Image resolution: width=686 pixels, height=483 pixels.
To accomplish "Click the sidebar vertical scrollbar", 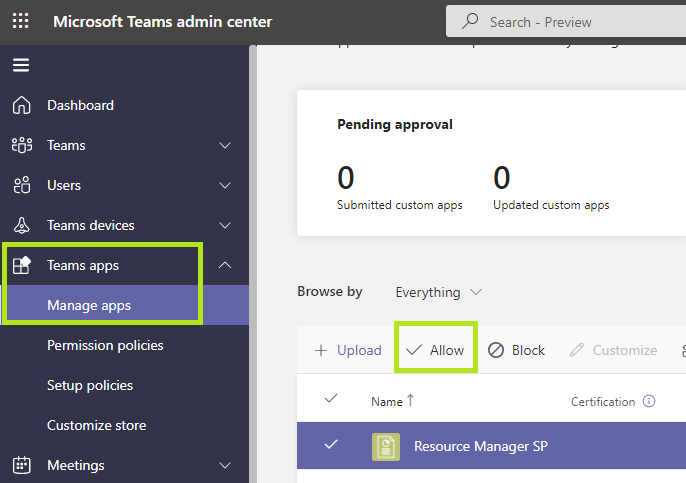I will (253, 264).
